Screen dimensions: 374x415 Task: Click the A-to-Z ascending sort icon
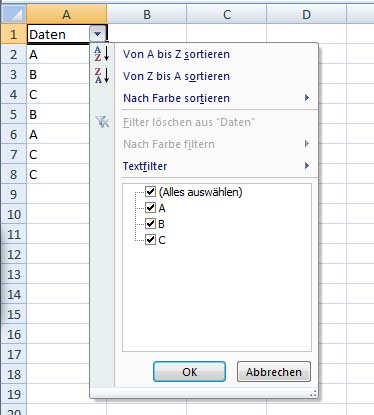click(x=102, y=54)
